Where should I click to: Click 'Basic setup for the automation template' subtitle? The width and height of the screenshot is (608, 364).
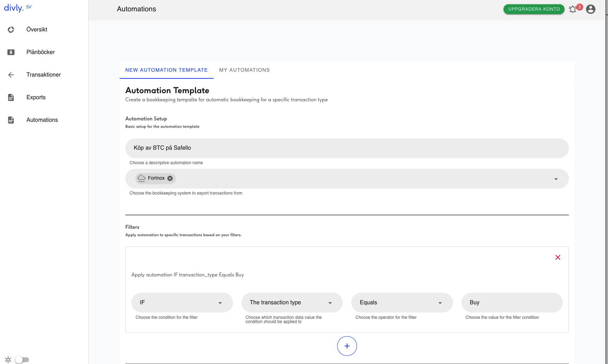click(162, 126)
